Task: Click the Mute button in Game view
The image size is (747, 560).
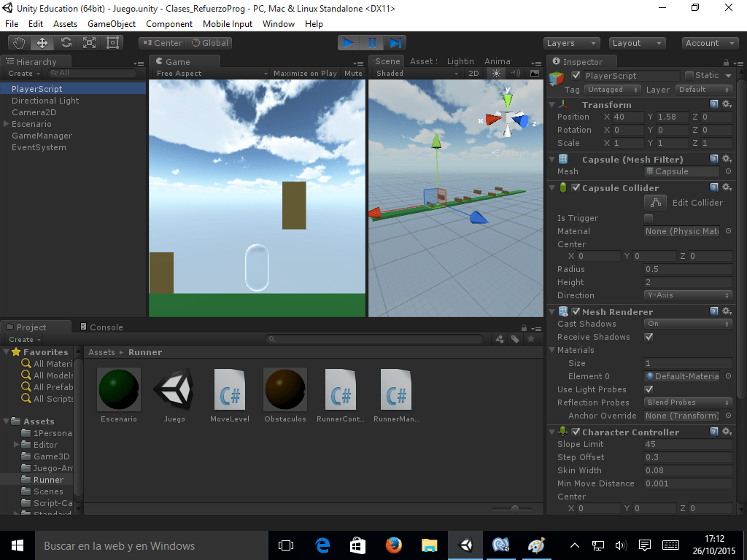Action: tap(353, 74)
